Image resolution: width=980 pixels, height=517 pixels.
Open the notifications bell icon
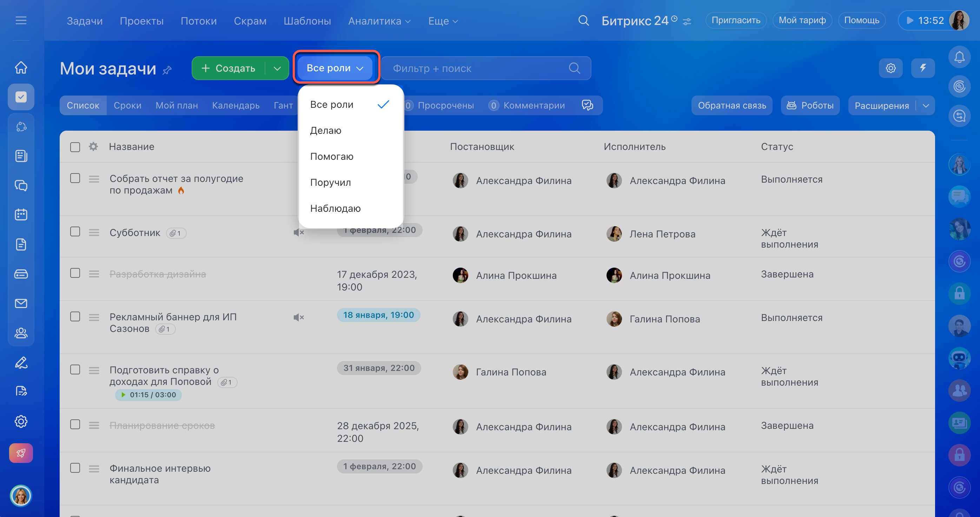(x=959, y=57)
